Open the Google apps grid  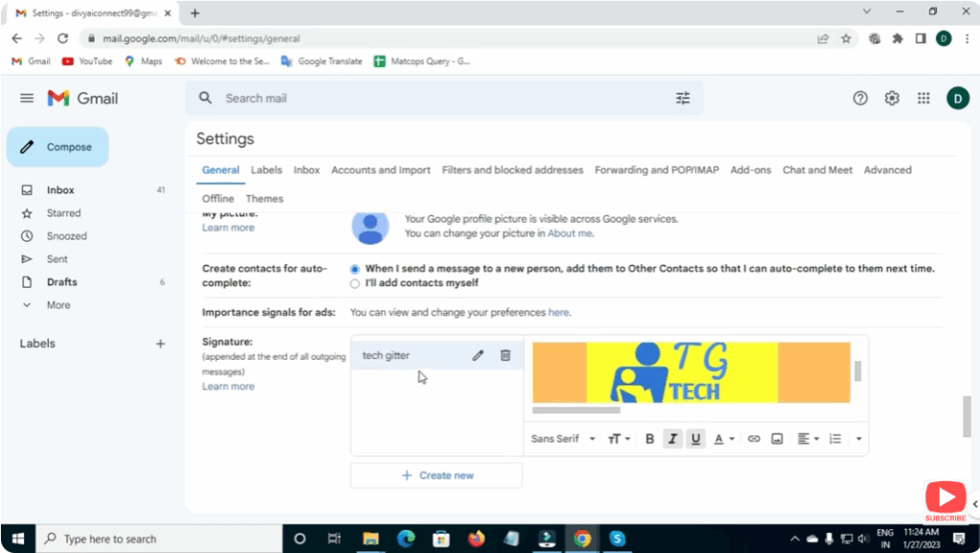point(924,99)
